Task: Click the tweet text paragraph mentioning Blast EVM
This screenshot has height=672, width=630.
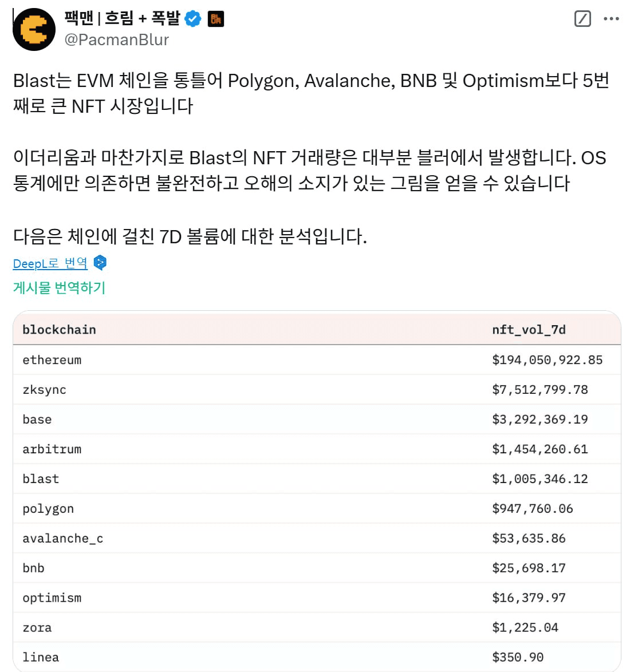Action: [x=312, y=93]
